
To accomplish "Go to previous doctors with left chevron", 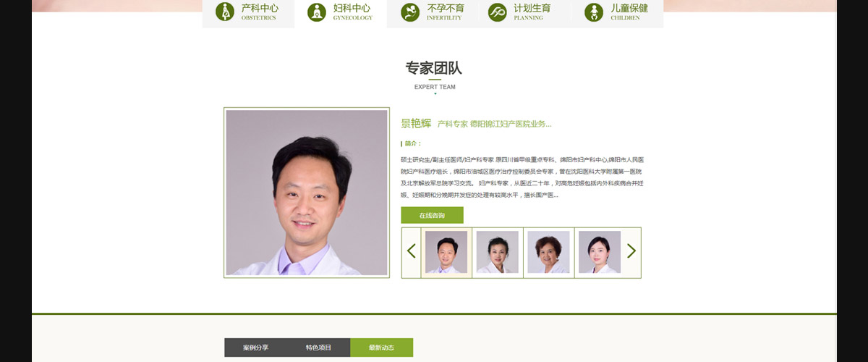I will tap(412, 251).
